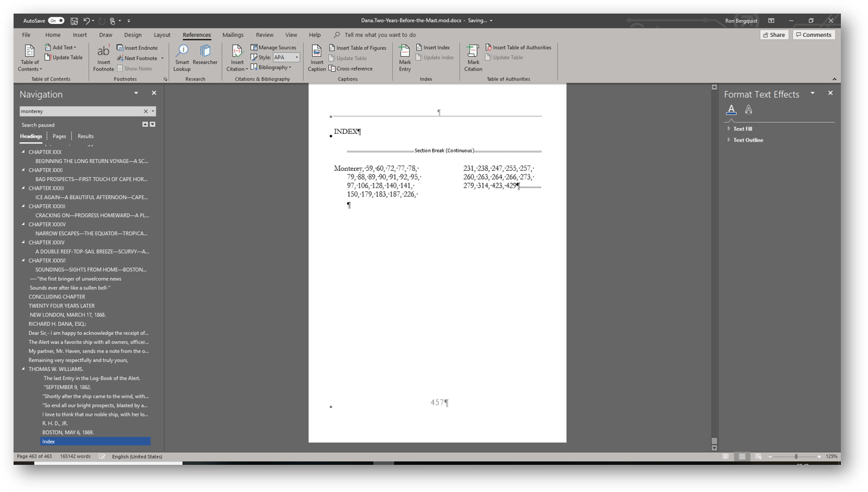
Task: Collapse the CHAPTER XXXVI heading
Action: click(24, 261)
